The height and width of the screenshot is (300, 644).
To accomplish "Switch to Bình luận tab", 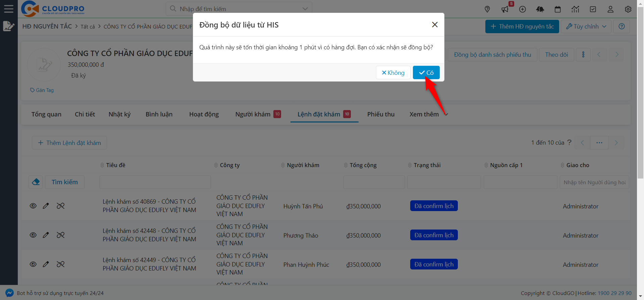I will [x=159, y=114].
